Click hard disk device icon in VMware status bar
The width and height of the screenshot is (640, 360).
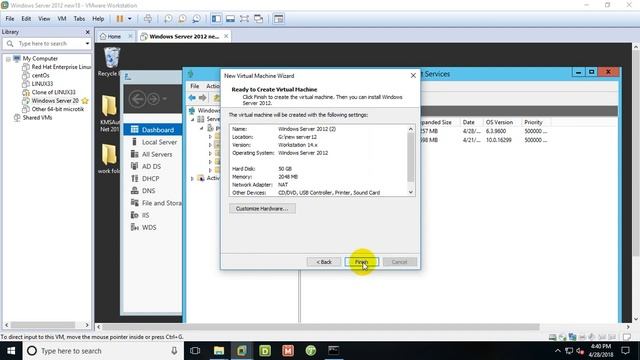coord(552,337)
